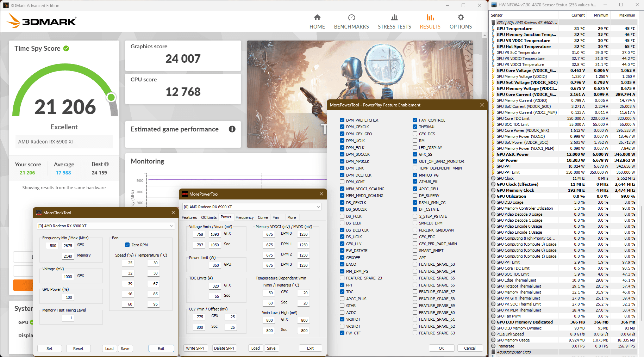The image size is (644, 357).
Task: Click the info icon beside Estimated game performance
Action: tap(232, 129)
